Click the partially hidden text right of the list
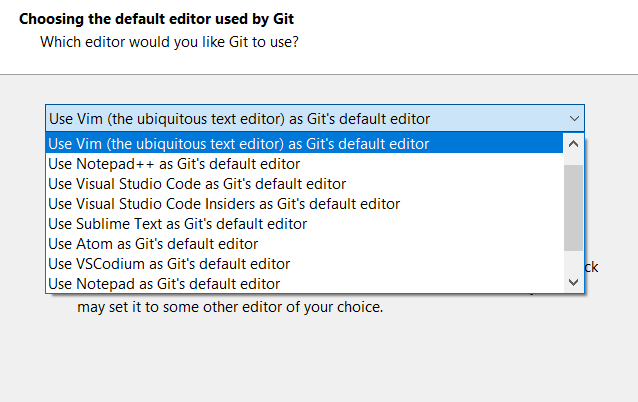The image size is (638, 402). click(x=591, y=267)
